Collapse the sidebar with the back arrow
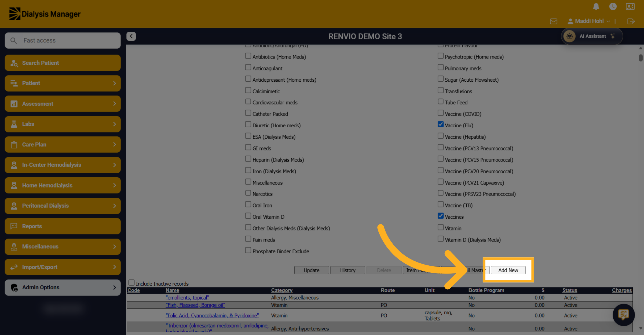644x335 pixels. pos(131,36)
